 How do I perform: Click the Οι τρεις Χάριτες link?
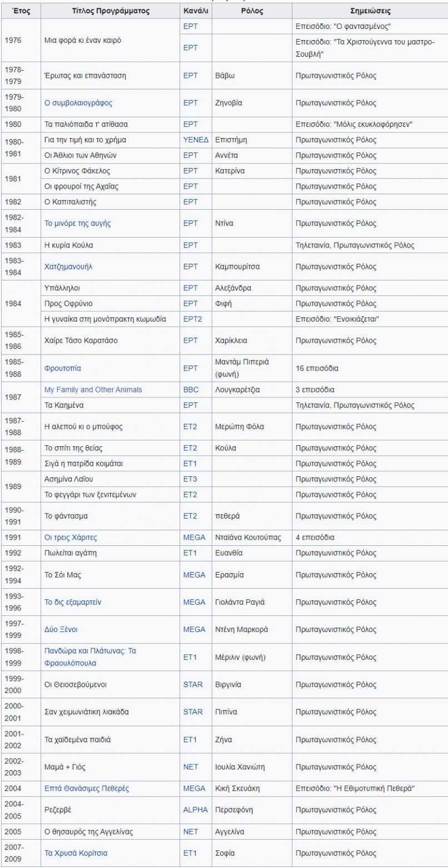(x=71, y=537)
